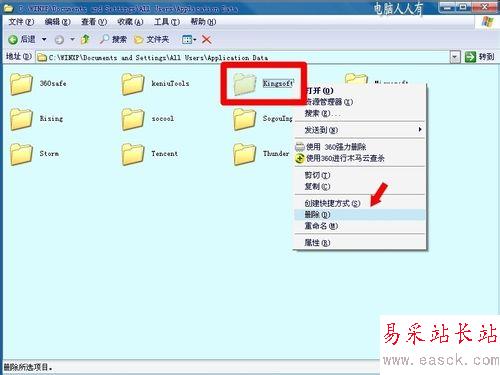Open the 收藏(A) menu

coord(130,22)
